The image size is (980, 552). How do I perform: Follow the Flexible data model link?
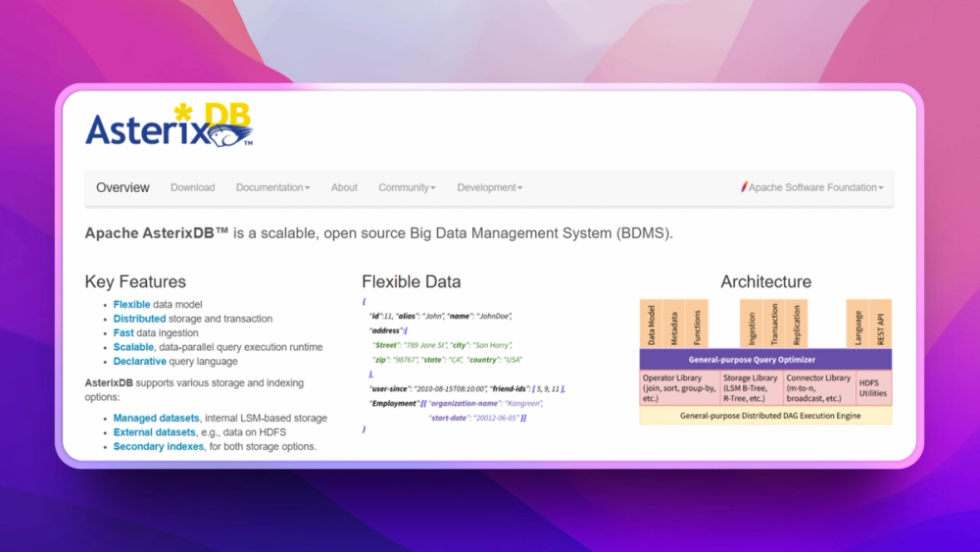point(131,305)
